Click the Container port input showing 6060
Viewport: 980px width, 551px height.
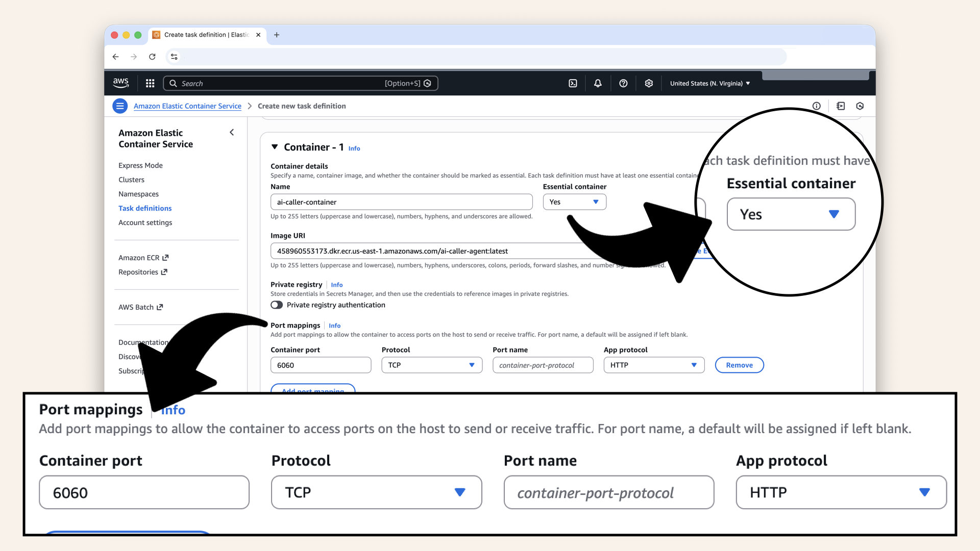tap(321, 365)
